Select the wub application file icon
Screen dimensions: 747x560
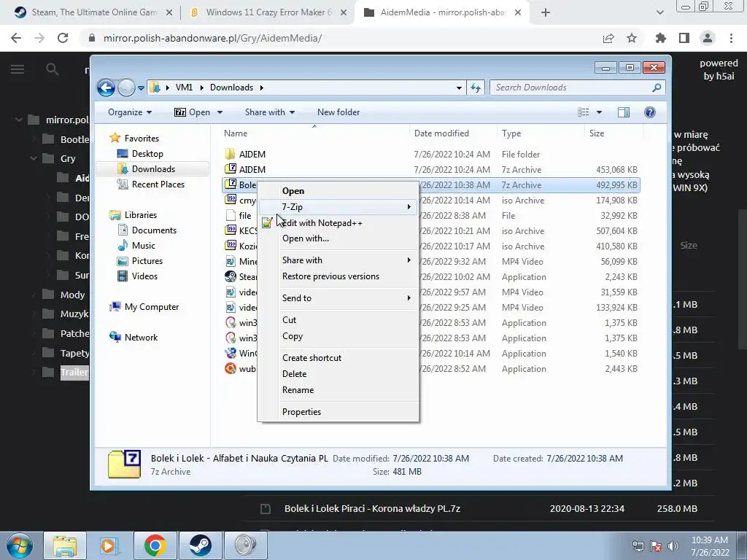click(231, 368)
